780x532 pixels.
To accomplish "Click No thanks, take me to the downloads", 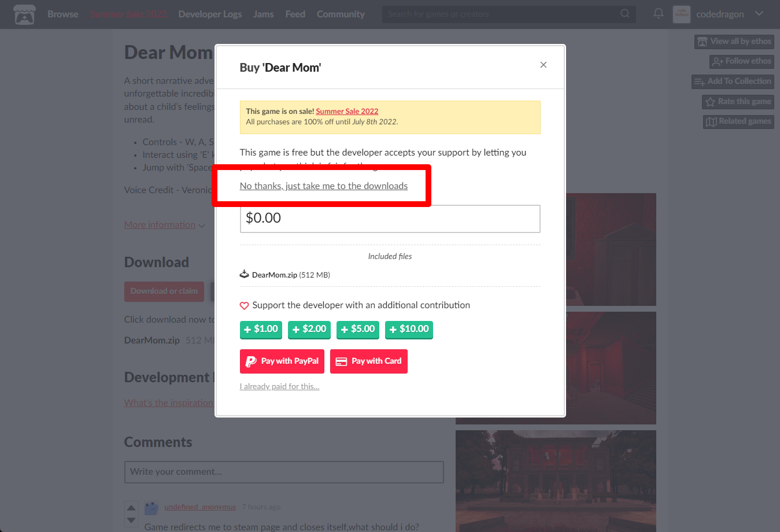I will click(323, 186).
